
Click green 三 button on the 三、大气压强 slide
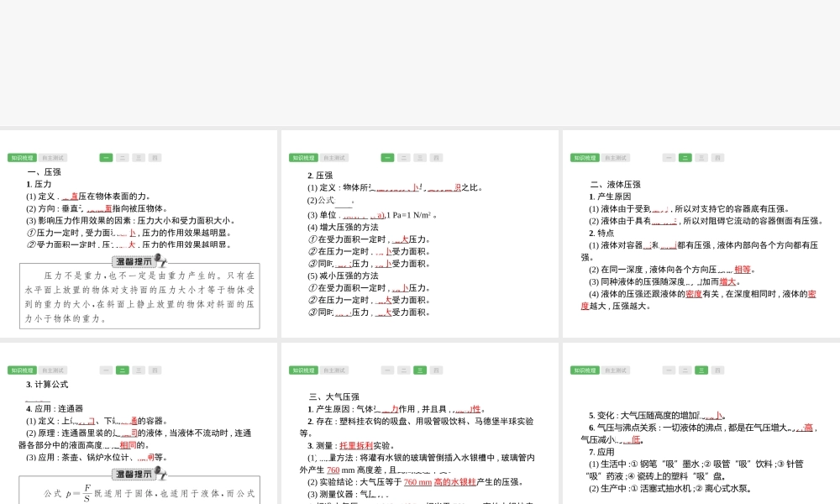(x=419, y=370)
